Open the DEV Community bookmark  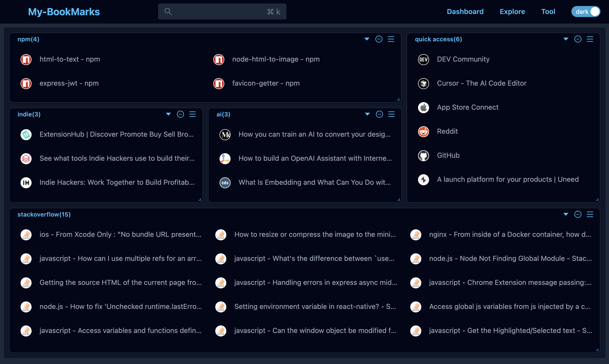463,59
